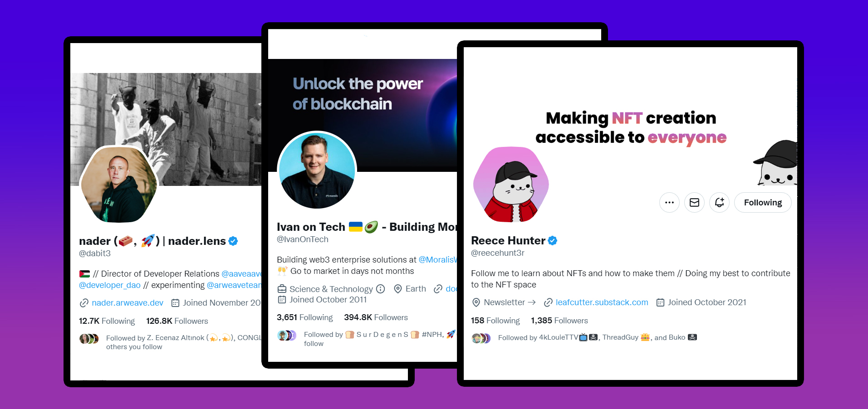The image size is (868, 409).
Task: Open Ivan on Tech's profile photo
Action: pos(317,170)
